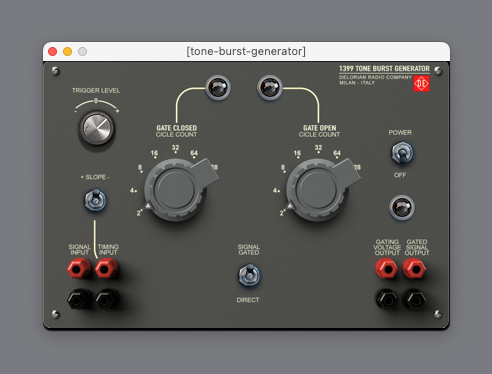Click the Gate Closed indicator lamp

click(x=218, y=88)
